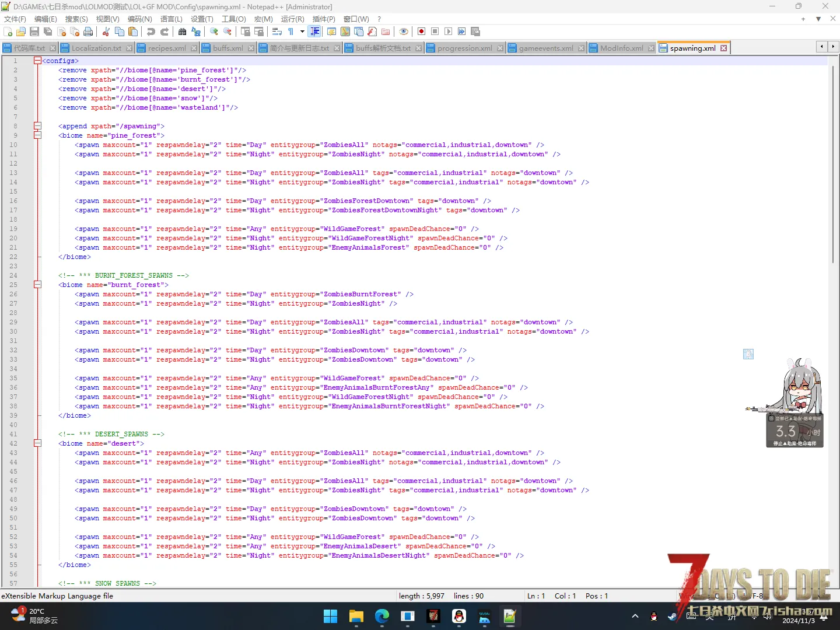Switch to the buffs.xml tab

[x=228, y=48]
